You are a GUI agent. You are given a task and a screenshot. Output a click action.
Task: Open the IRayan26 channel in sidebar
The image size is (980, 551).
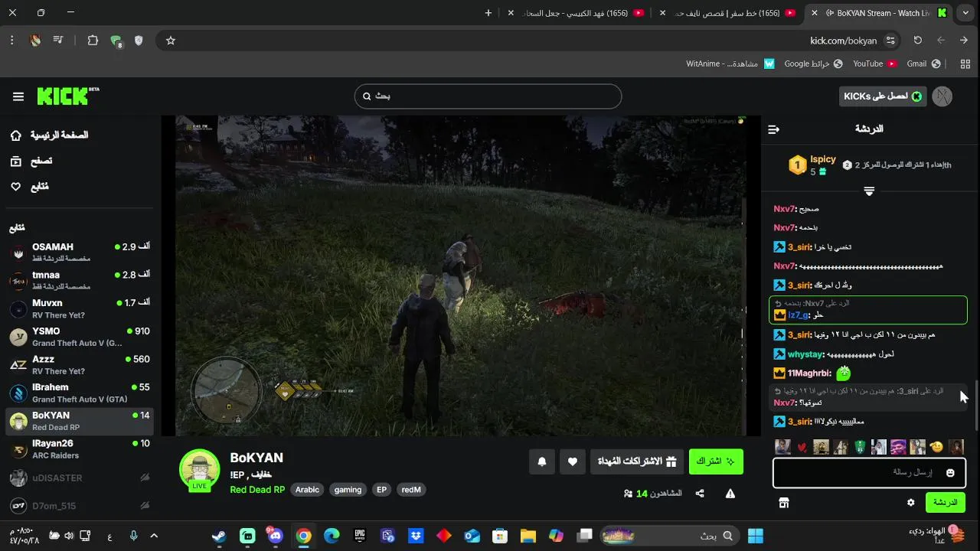(x=79, y=448)
